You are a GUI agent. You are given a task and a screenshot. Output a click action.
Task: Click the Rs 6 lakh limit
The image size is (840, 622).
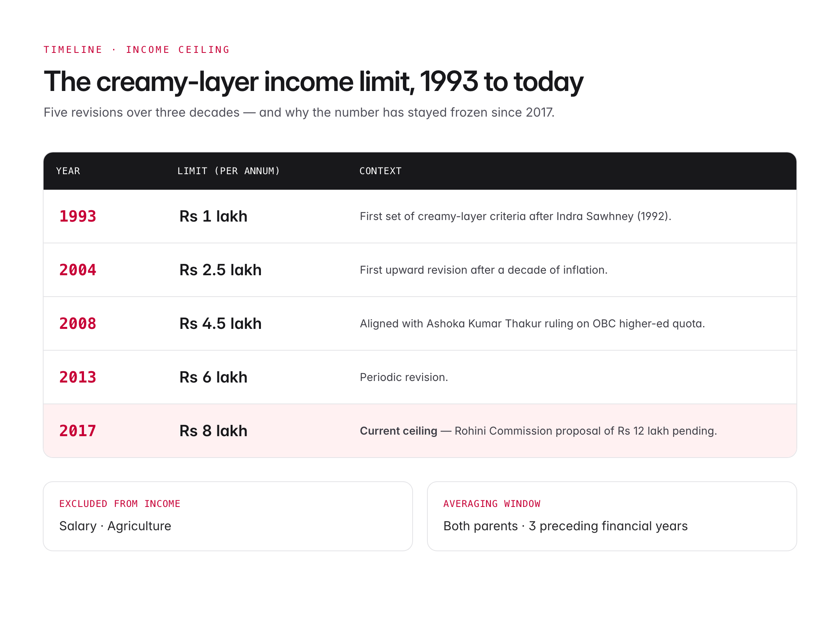[x=213, y=377]
